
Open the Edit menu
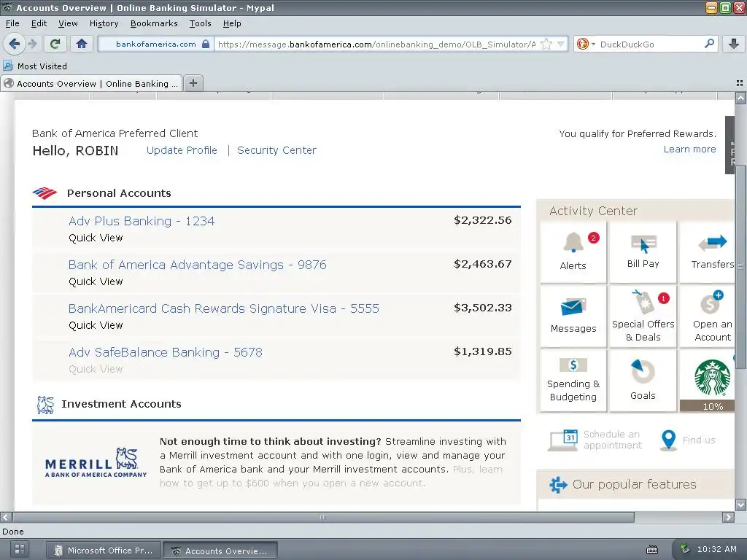[x=39, y=23]
